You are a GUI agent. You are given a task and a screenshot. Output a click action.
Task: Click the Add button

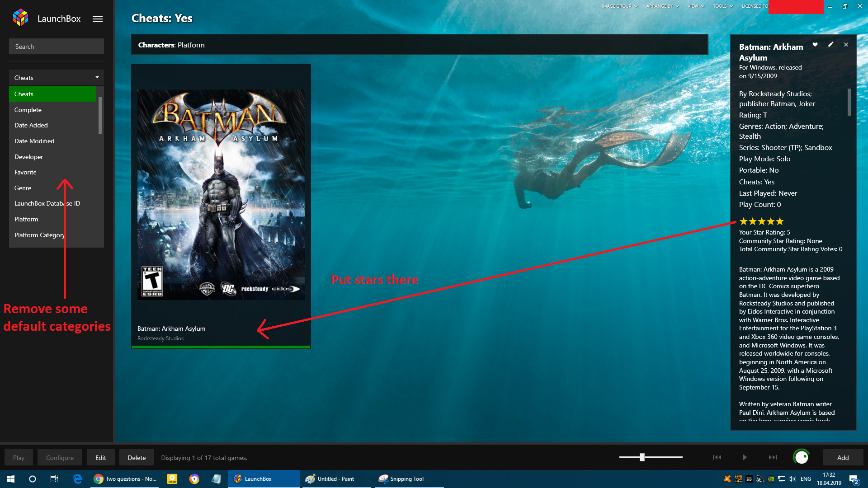click(x=843, y=457)
